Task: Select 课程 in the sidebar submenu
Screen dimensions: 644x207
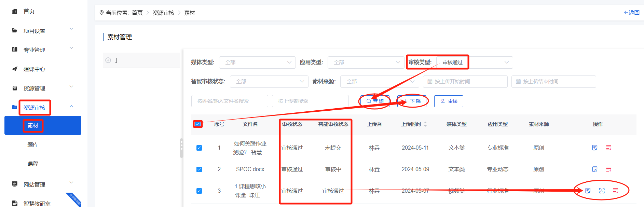Action: click(33, 164)
